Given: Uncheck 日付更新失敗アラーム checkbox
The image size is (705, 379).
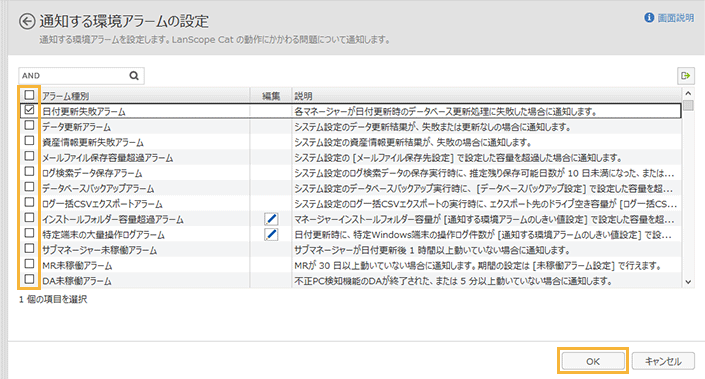Looking at the screenshot, I should tap(29, 110).
